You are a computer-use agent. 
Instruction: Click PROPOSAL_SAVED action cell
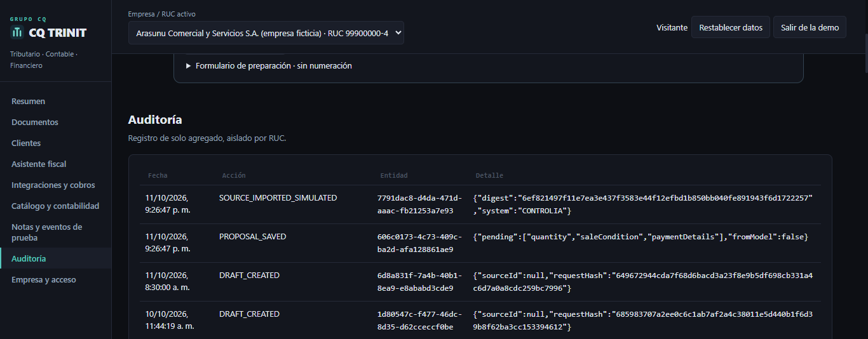point(252,237)
